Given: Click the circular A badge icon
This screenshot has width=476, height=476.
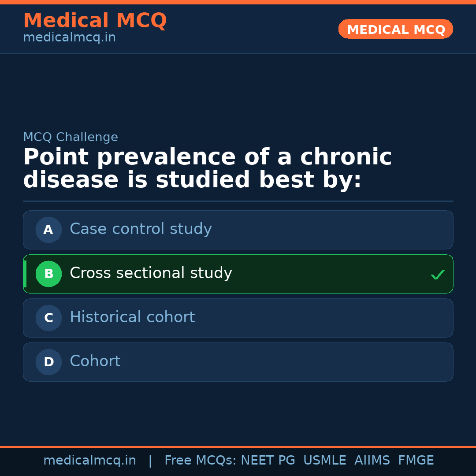Looking at the screenshot, I should (x=48, y=230).
